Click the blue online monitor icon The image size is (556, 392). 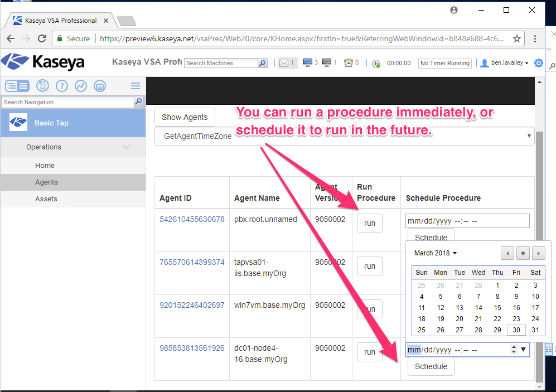point(307,63)
